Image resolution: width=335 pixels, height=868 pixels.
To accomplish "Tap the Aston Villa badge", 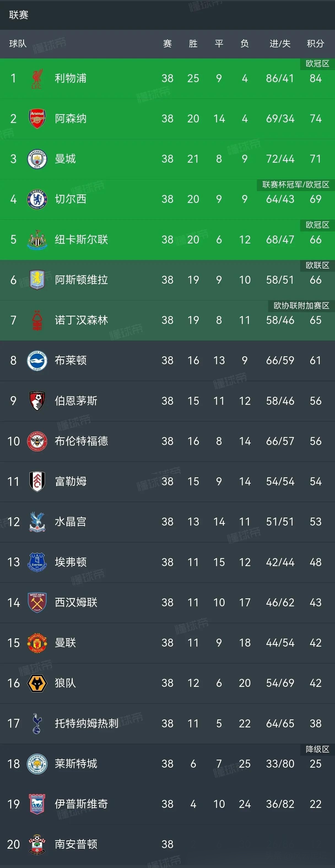I will point(37,280).
